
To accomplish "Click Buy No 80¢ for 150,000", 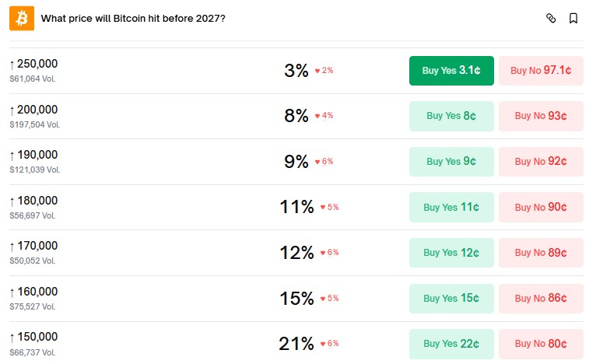I will pyautogui.click(x=541, y=344).
